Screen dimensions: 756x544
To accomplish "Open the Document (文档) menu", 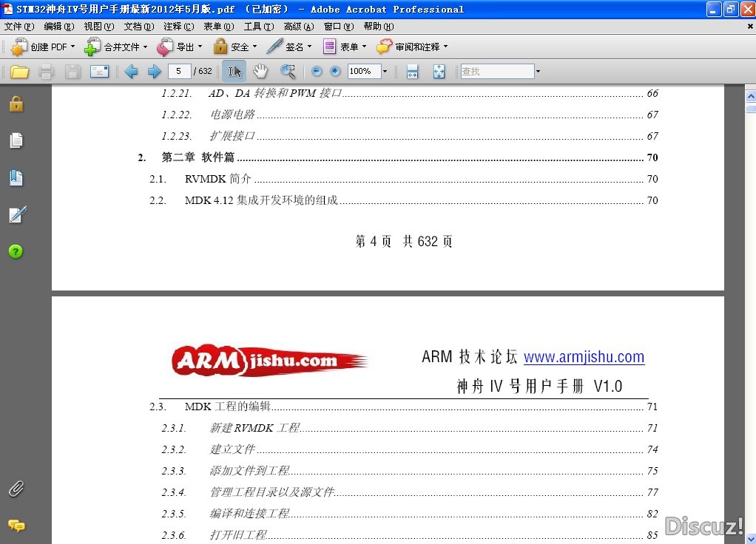I will [x=139, y=27].
